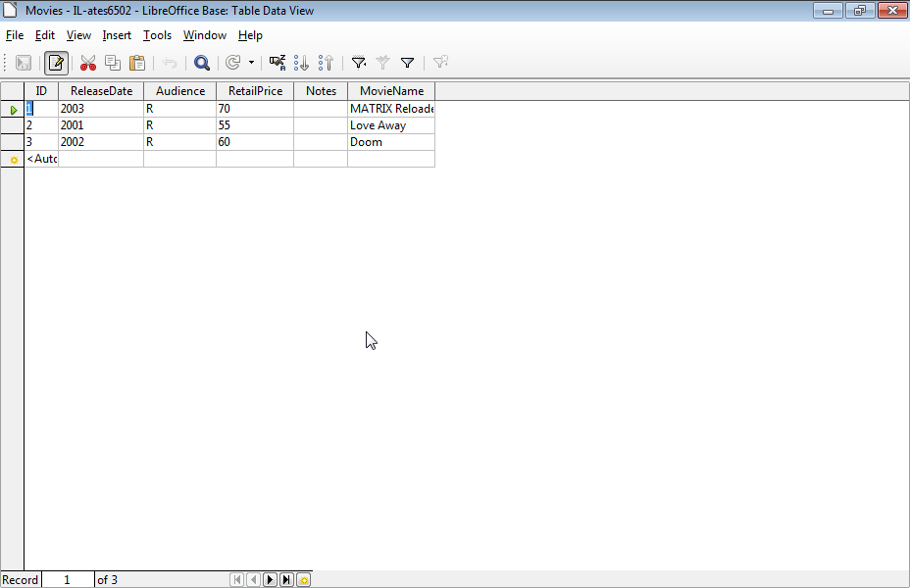Viewport: 910px width, 588px height.
Task: Open the View menu
Action: click(78, 35)
